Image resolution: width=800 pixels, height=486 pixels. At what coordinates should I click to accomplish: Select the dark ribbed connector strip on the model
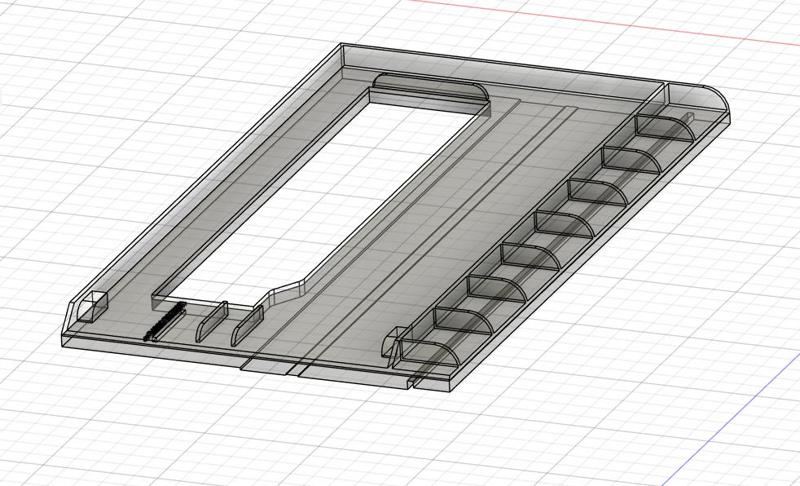click(x=164, y=321)
